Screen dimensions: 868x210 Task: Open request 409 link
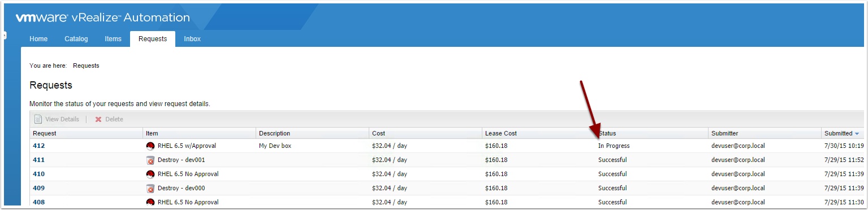tap(38, 188)
